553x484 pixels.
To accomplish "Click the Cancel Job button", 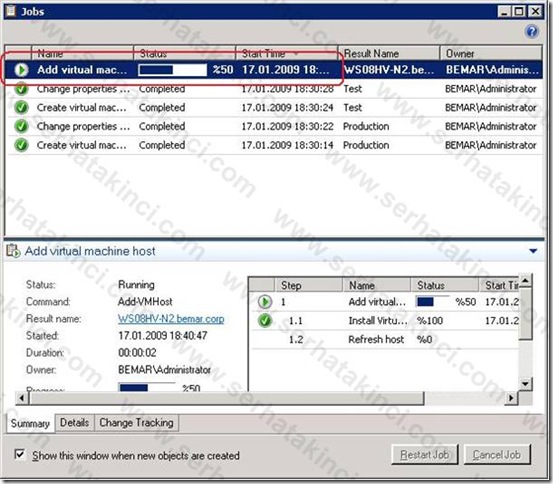I will click(x=497, y=455).
